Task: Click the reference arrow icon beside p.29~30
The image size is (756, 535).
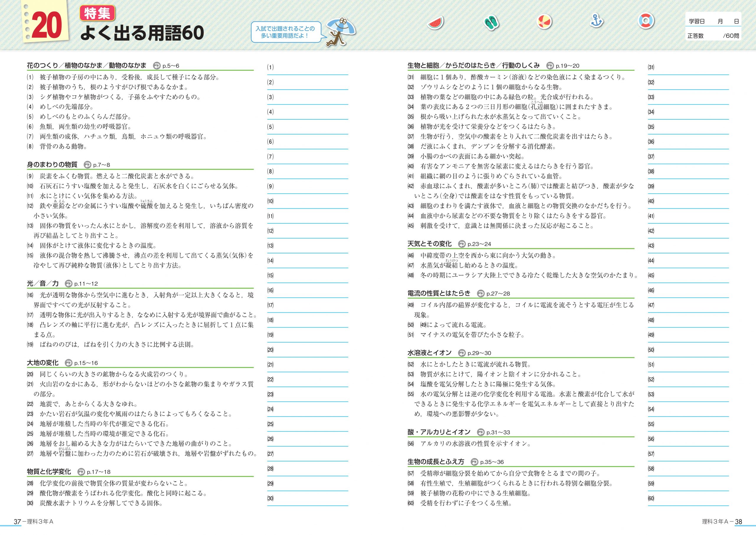Action: point(462,353)
